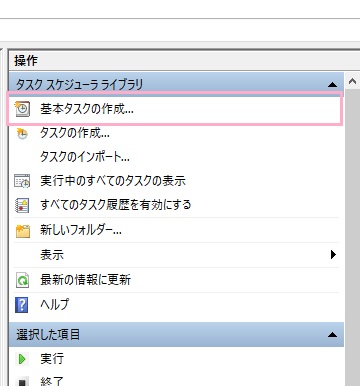Click the 選択した項目 section header
Image resolution: width=360 pixels, height=386 pixels.
(177, 334)
